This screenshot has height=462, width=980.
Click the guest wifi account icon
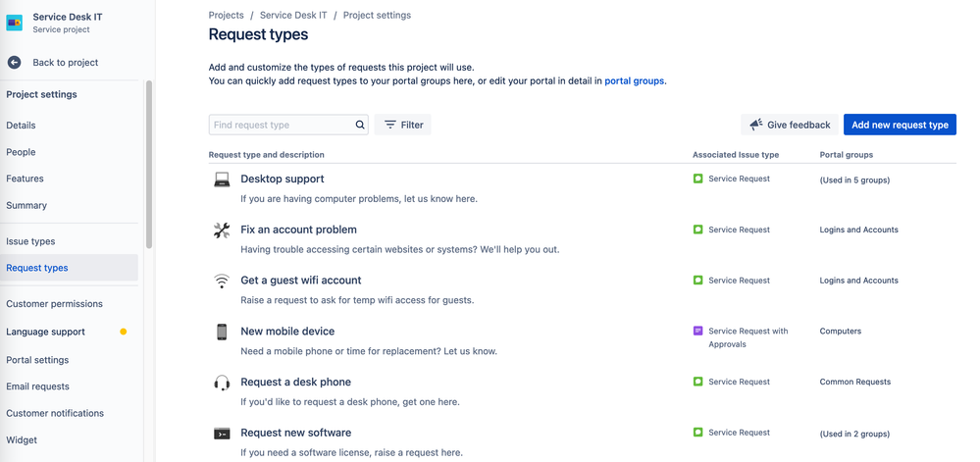(x=222, y=282)
